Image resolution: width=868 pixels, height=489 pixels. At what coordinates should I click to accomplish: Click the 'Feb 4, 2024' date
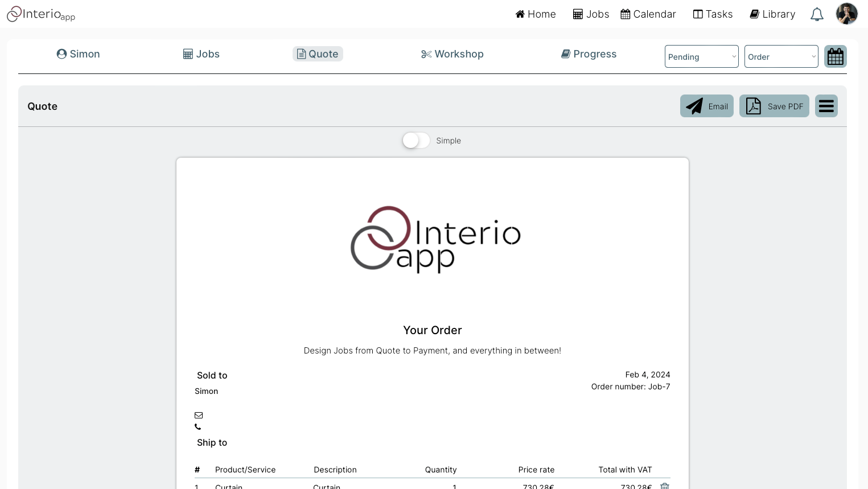click(x=648, y=375)
